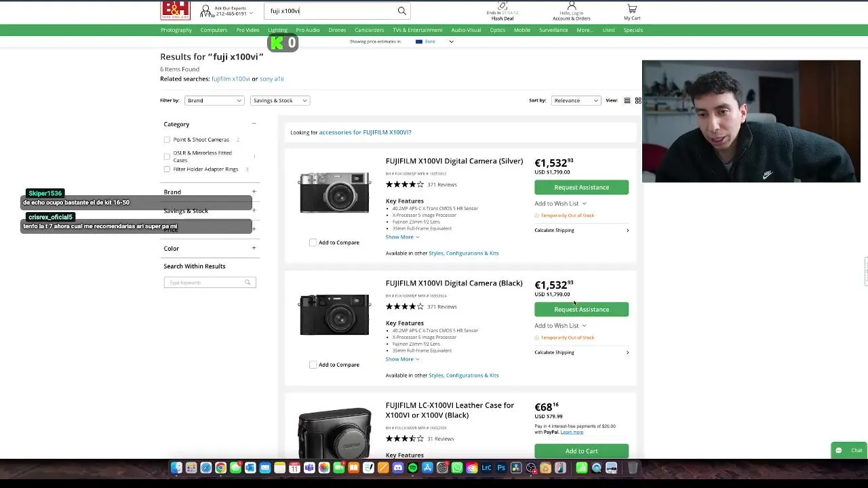This screenshot has height=488, width=868.
Task: Open Photos app in the dock
Action: coord(324,468)
